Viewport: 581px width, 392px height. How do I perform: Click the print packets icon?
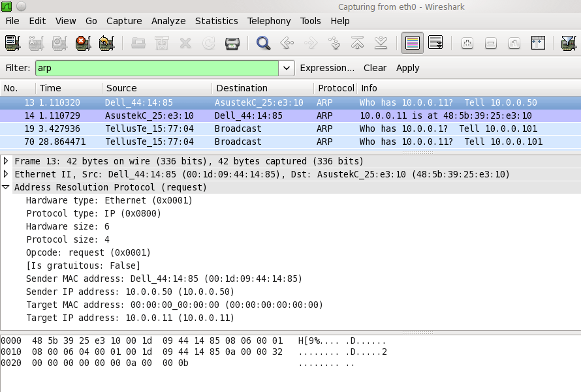point(232,43)
